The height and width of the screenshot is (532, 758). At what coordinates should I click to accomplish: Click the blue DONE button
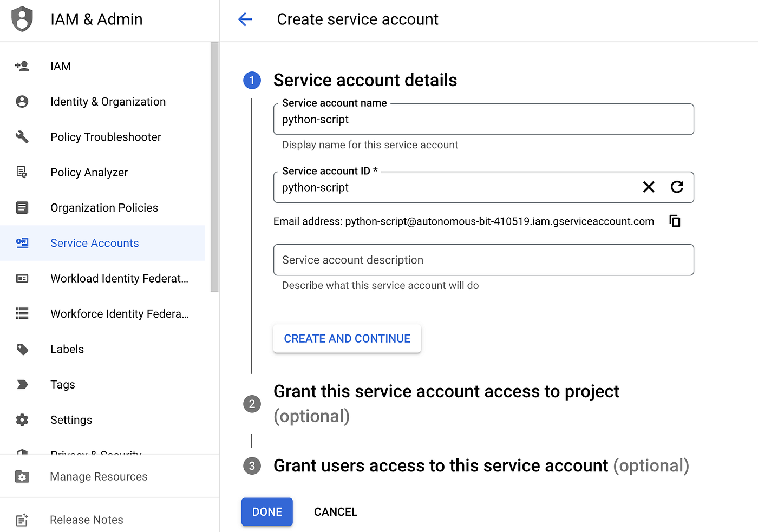pos(267,512)
